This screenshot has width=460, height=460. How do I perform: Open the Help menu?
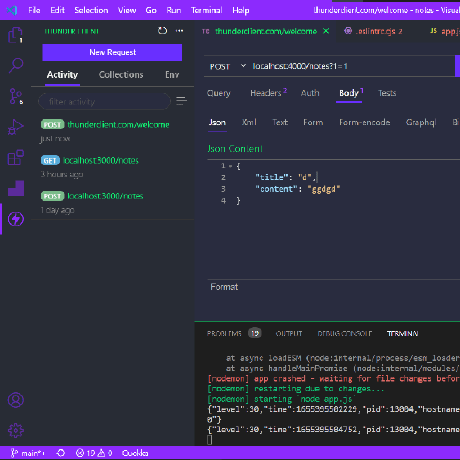pyautogui.click(x=241, y=10)
